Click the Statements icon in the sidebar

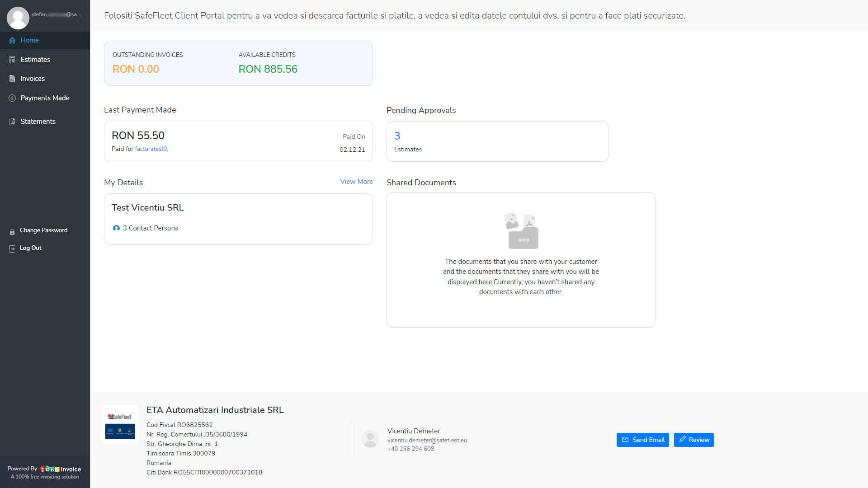click(x=11, y=121)
